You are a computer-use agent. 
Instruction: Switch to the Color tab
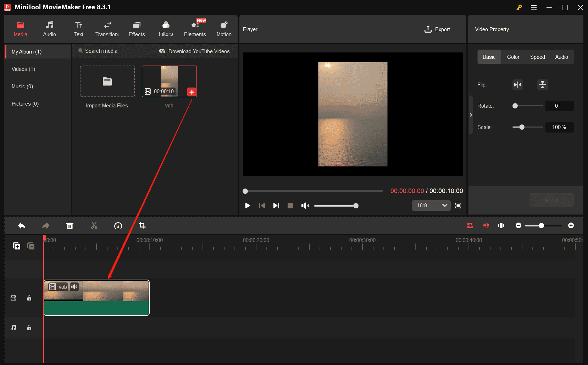513,57
